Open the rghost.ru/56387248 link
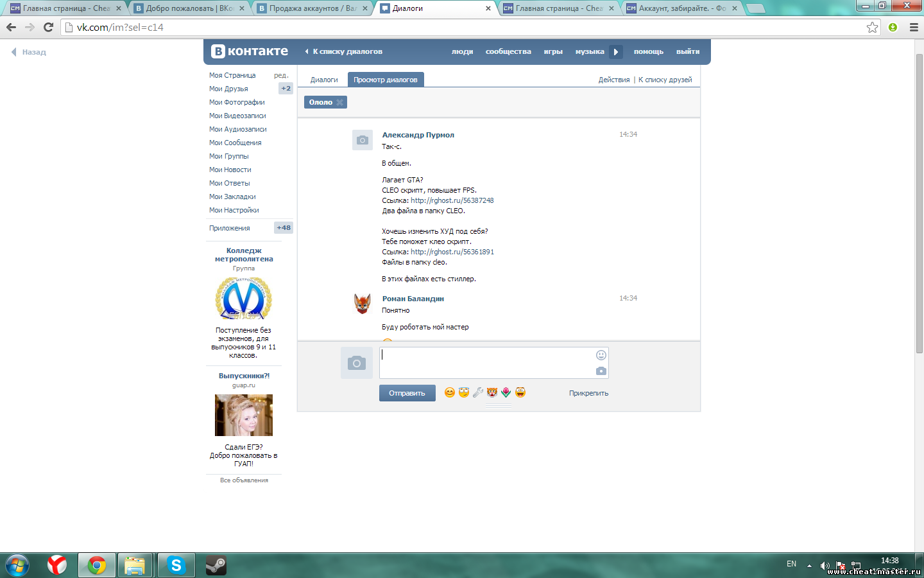924x578 pixels. tap(452, 200)
